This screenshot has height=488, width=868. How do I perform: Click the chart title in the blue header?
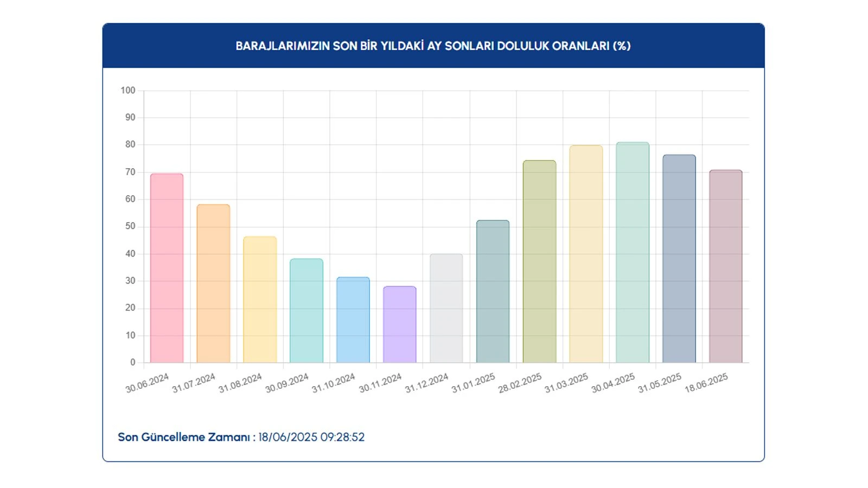click(433, 46)
